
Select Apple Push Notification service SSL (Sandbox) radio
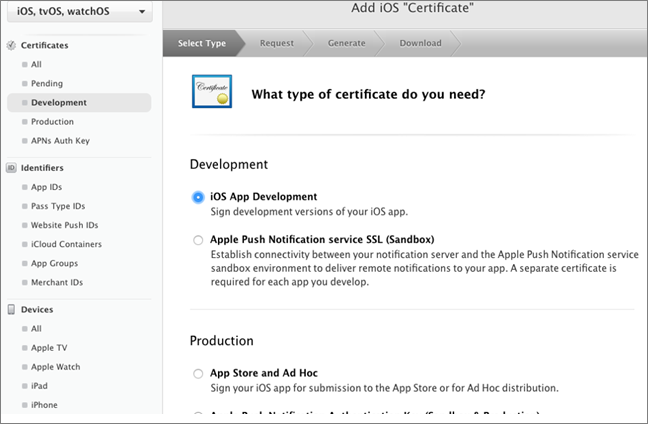[198, 240]
